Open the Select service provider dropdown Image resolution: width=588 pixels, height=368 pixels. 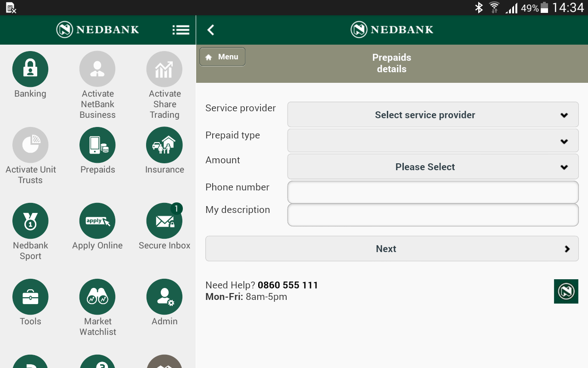tap(433, 115)
